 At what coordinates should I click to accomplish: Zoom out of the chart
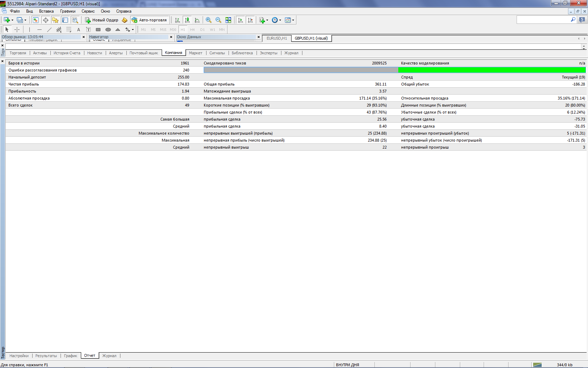(218, 20)
